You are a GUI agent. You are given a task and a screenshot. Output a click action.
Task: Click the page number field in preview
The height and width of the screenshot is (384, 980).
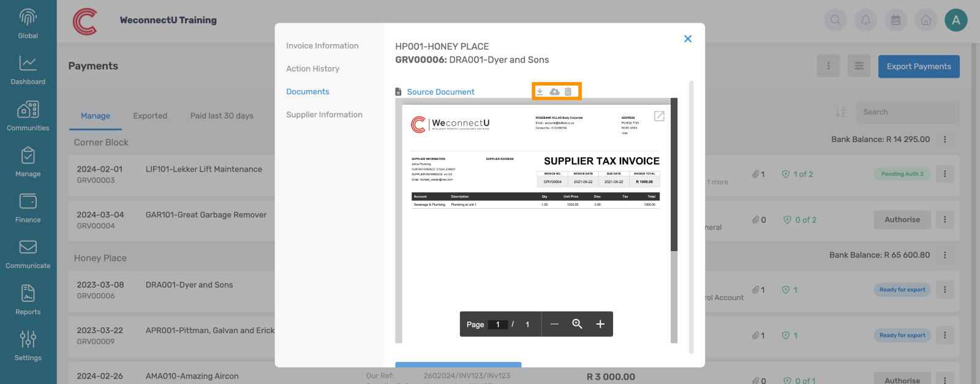click(x=498, y=325)
